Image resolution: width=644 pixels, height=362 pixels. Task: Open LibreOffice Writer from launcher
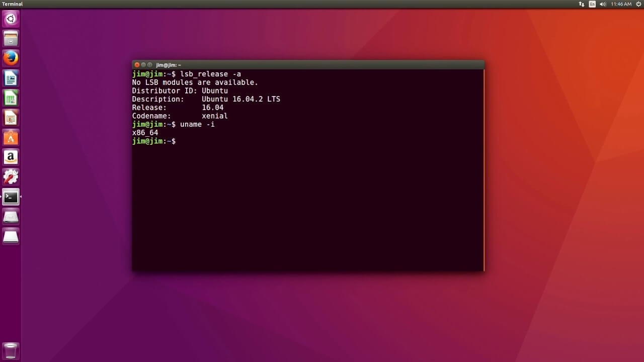pyautogui.click(x=11, y=78)
